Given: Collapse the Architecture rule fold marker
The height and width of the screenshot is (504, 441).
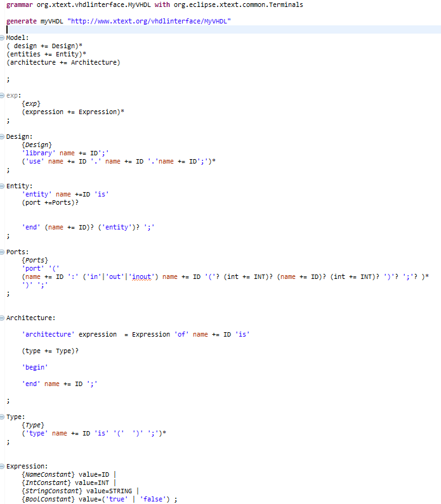Looking at the screenshot, I should [x=2, y=318].
